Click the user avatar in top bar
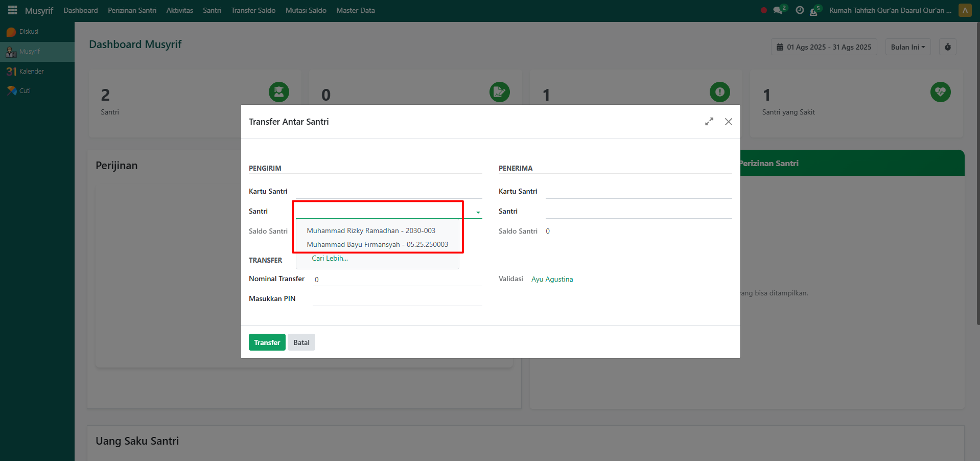Screen dimensions: 980x461 (965, 10)
